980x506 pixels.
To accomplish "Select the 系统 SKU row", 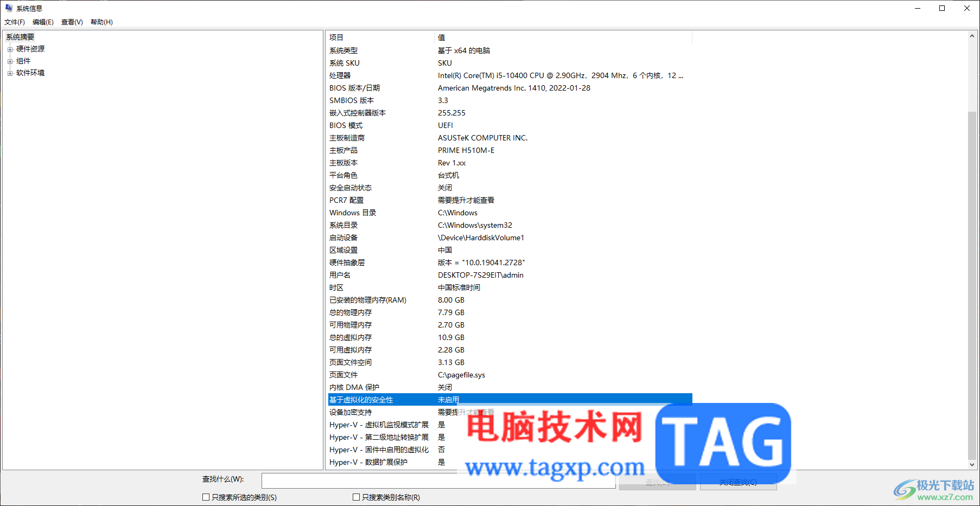I will [510, 63].
